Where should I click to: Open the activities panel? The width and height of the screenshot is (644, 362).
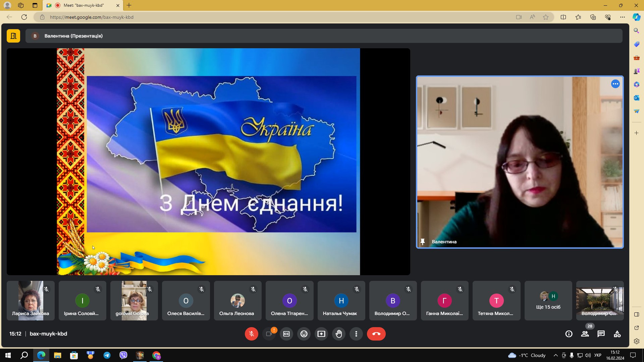pyautogui.click(x=617, y=334)
